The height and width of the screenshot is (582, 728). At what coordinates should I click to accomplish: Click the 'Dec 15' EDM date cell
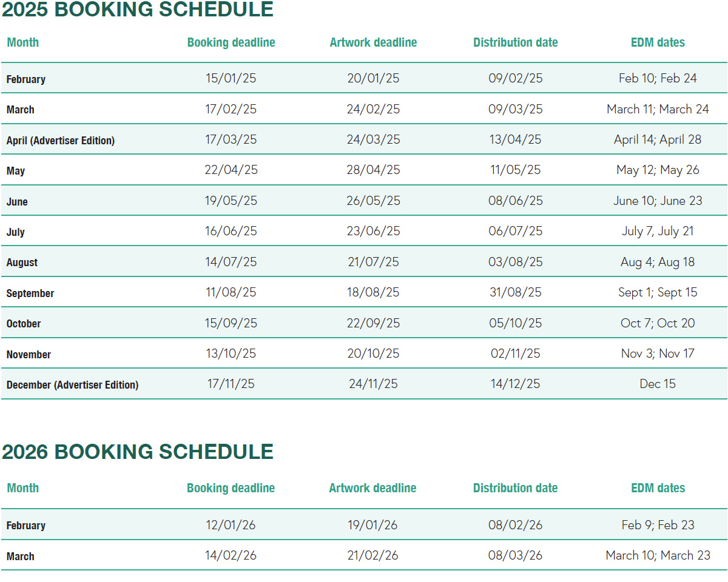[658, 384]
